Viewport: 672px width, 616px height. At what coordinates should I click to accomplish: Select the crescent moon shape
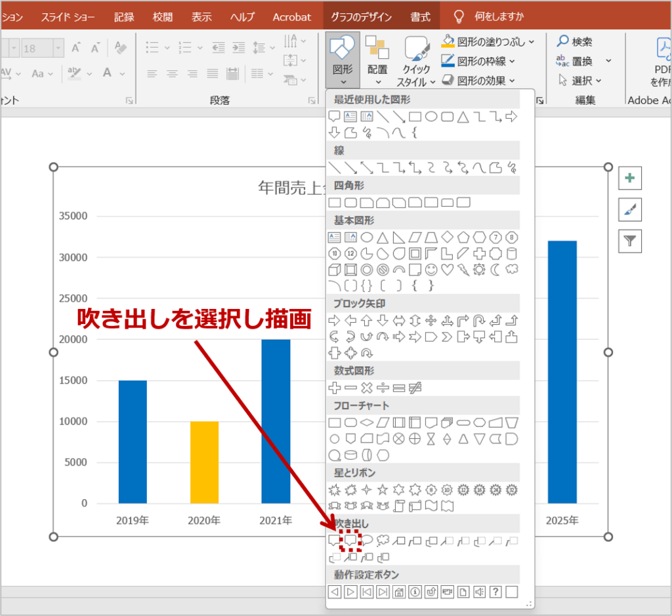pos(495,270)
